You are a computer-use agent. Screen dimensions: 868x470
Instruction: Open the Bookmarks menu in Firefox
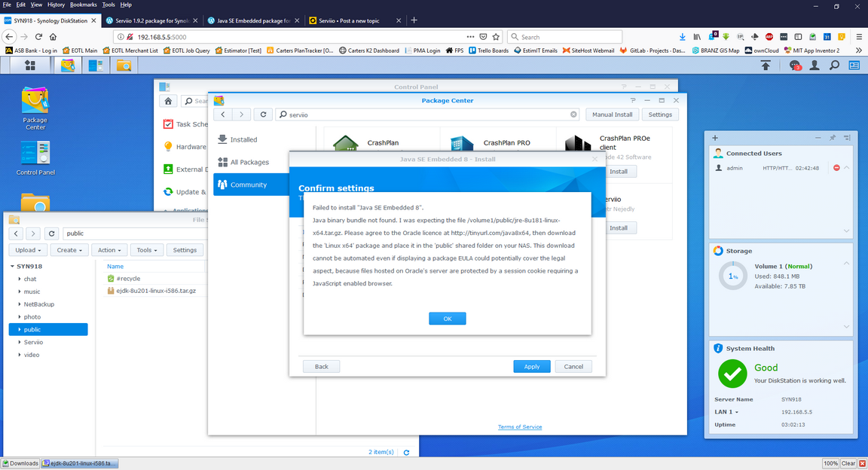(x=83, y=4)
